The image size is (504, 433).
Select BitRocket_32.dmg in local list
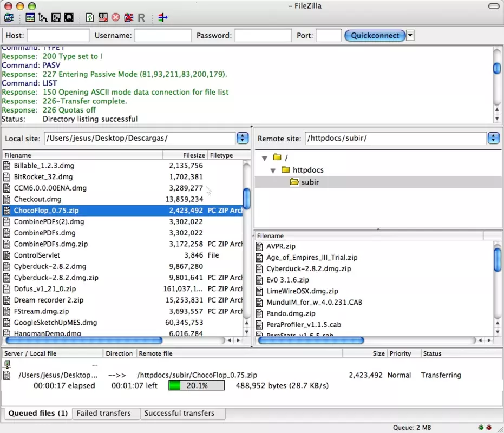pos(122,177)
